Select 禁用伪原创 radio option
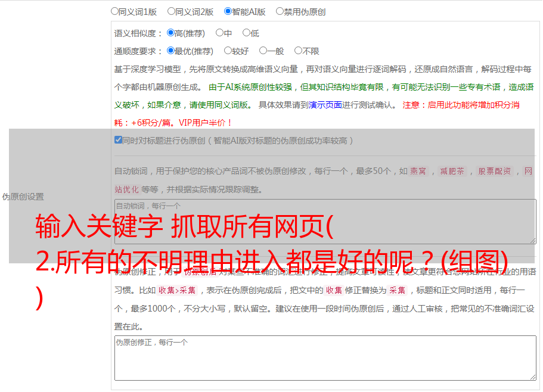Image resolution: width=543 pixels, height=392 pixels. coord(280,11)
